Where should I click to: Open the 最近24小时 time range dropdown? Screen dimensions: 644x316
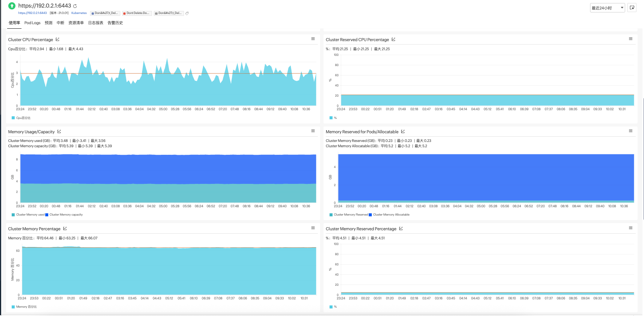point(607,8)
